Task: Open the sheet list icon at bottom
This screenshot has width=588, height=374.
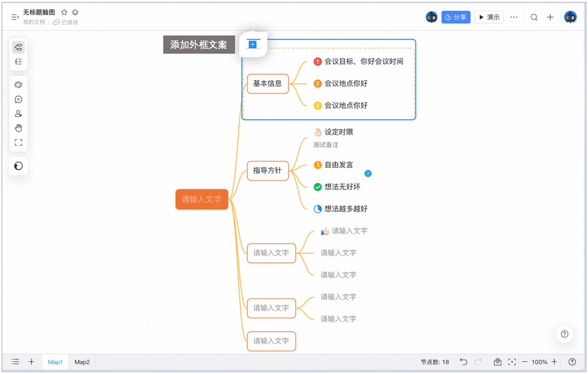Action: point(15,362)
